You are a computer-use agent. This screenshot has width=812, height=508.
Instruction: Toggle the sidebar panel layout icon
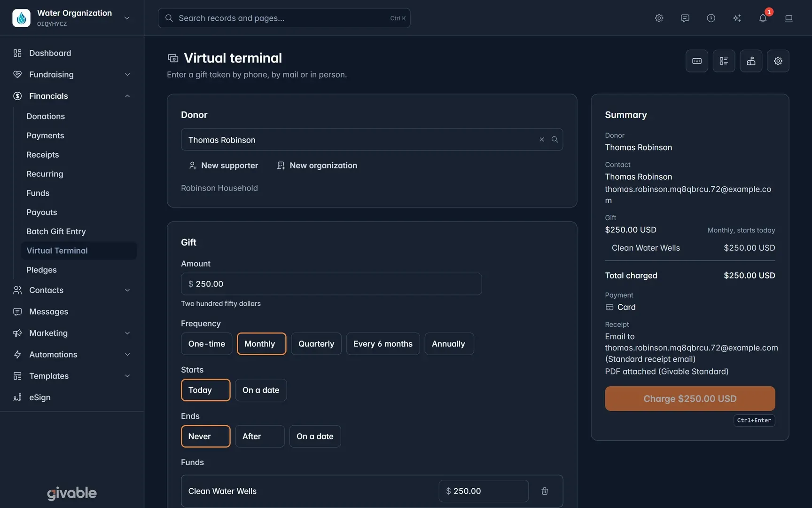[789, 18]
